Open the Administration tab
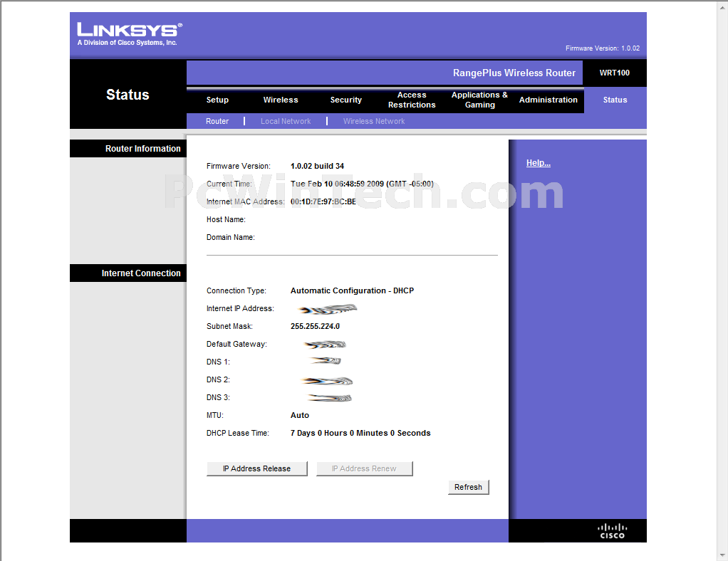Viewport: 728px width, 561px height. (548, 100)
